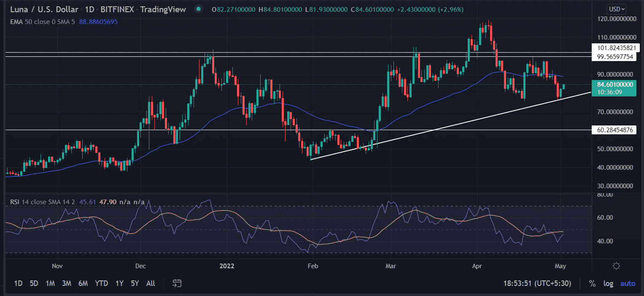Click the current price label 84.60100000

coord(613,85)
